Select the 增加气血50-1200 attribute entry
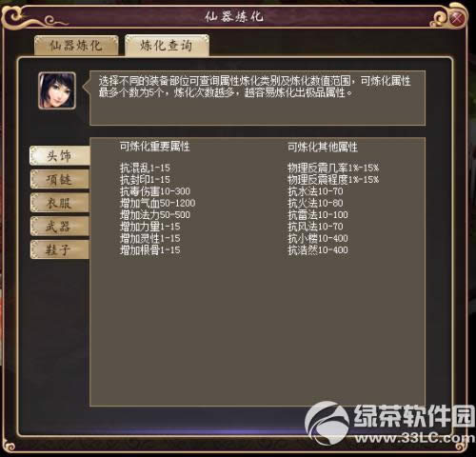Image resolution: width=476 pixels, height=457 pixels. coord(158,203)
